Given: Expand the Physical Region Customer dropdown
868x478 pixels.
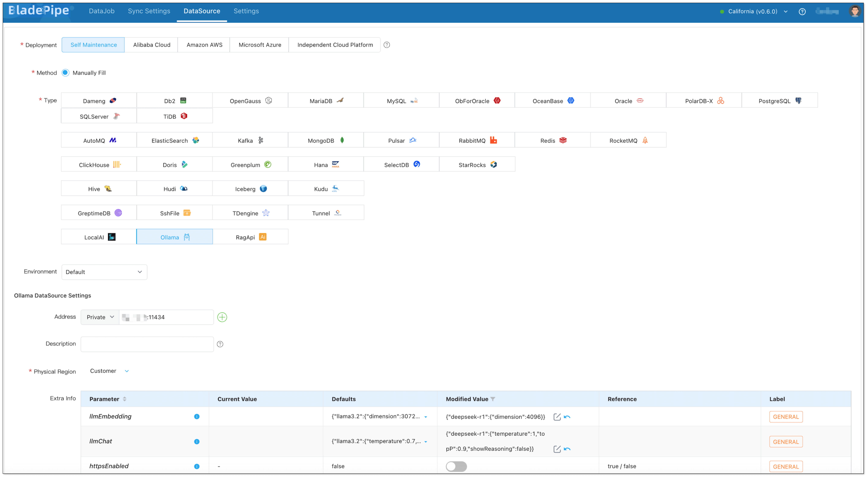Looking at the screenshot, I should click(109, 371).
